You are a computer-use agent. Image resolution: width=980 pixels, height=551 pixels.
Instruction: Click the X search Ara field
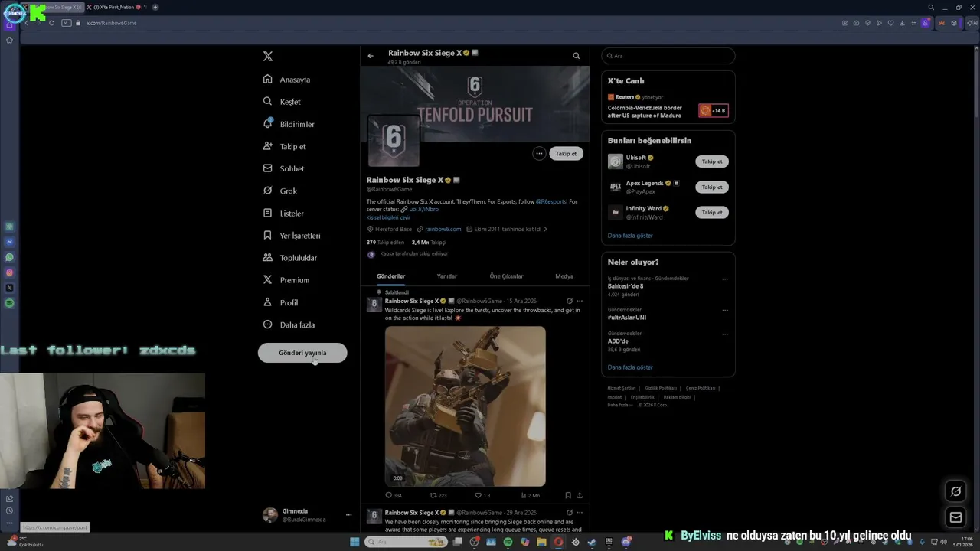click(x=668, y=56)
